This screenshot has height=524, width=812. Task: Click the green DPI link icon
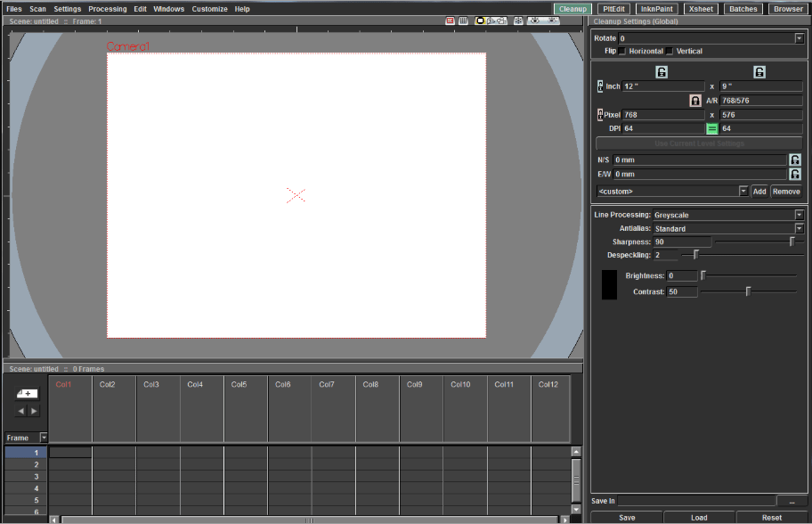712,129
